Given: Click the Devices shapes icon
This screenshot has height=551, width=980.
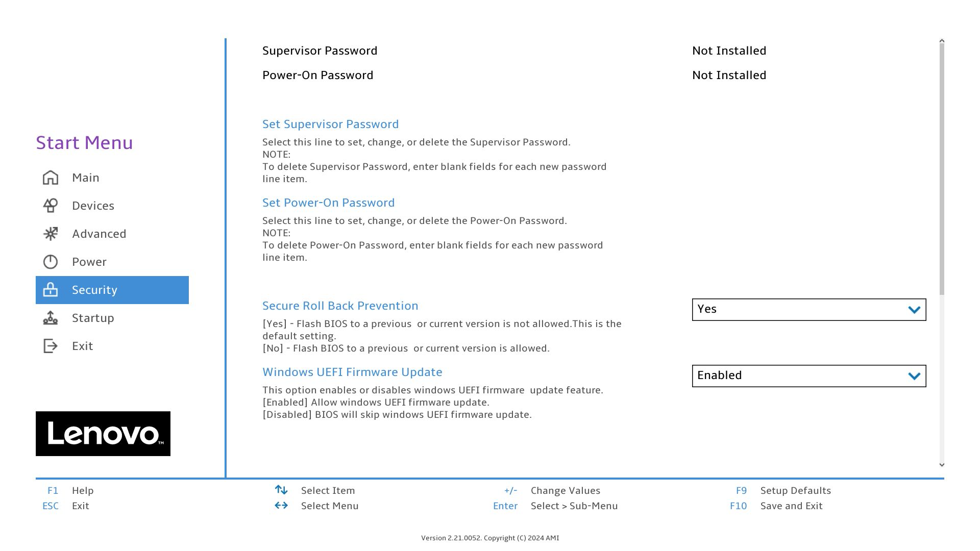Looking at the screenshot, I should coord(51,206).
